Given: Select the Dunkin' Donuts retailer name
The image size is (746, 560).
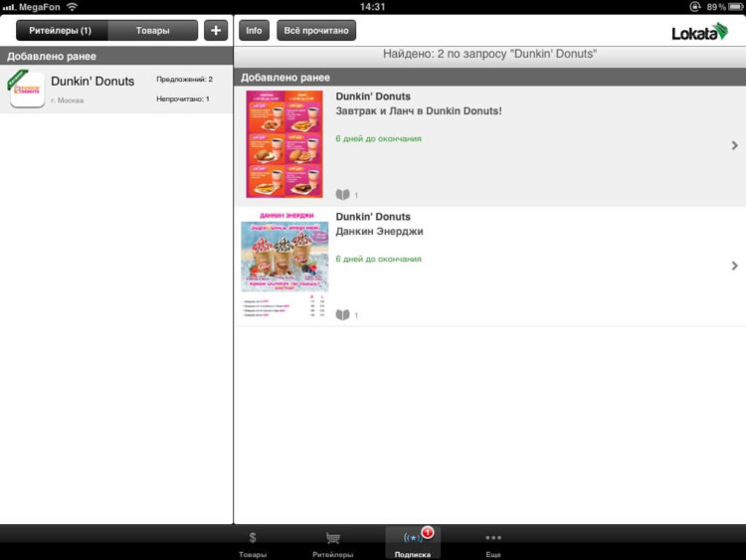Looking at the screenshot, I should tap(93, 82).
